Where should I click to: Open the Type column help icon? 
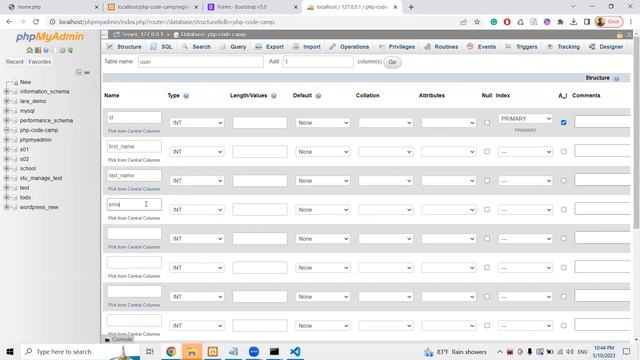(x=186, y=96)
